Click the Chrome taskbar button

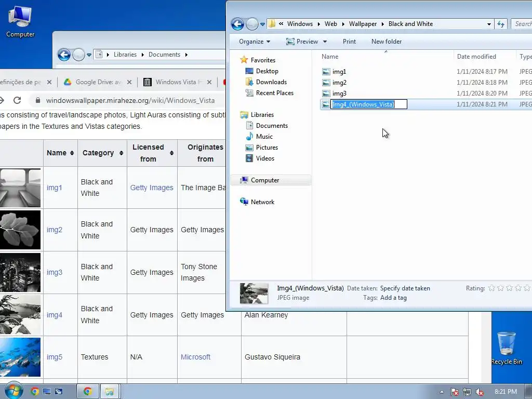pos(87,392)
